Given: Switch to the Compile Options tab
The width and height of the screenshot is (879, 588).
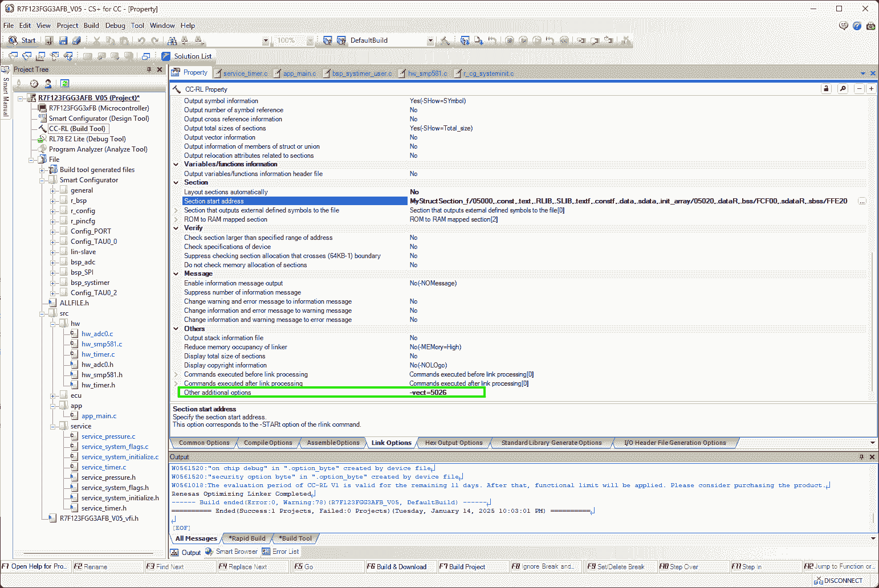Looking at the screenshot, I should (x=267, y=443).
